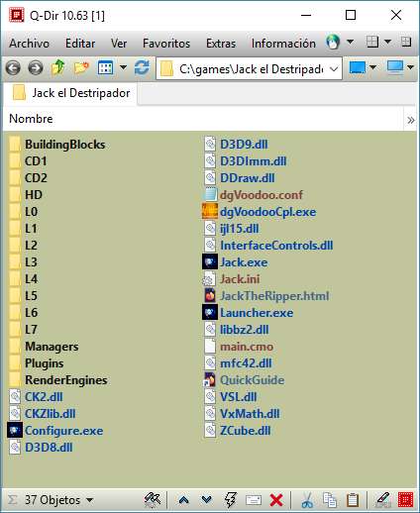Select the D3D8.dll file

[41, 448]
